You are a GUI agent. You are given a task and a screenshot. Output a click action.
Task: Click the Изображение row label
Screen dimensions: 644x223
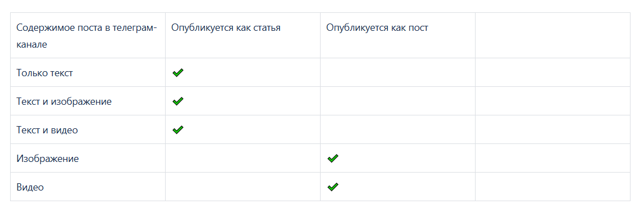[48, 159]
